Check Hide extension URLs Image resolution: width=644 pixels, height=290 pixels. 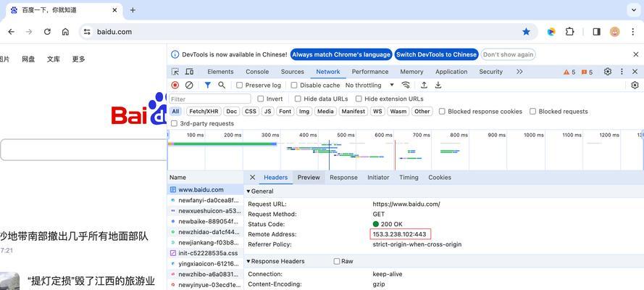[359, 99]
